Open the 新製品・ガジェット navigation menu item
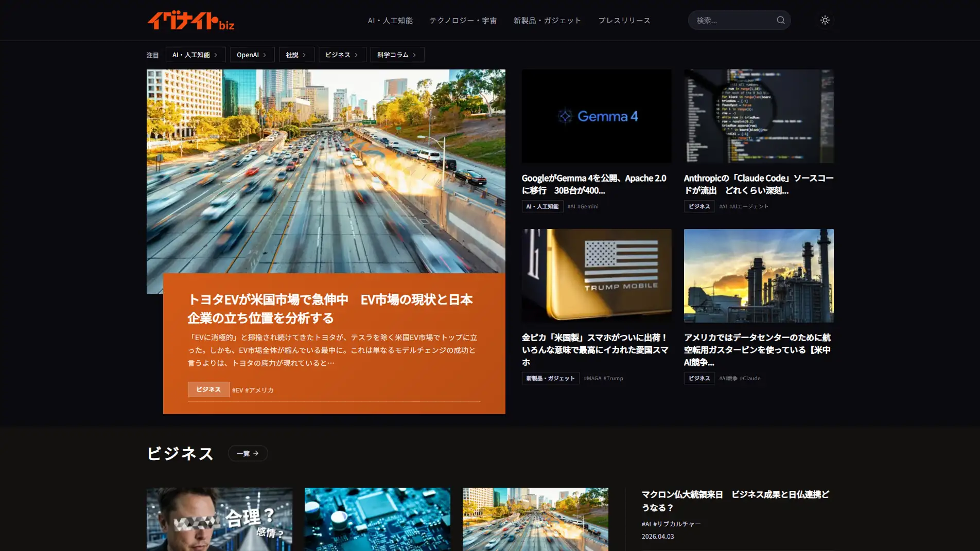Viewport: 980px width, 551px height. [547, 20]
